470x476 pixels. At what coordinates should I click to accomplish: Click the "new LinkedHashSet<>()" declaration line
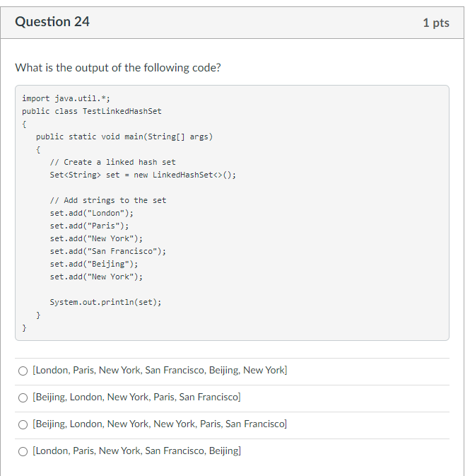click(143, 175)
